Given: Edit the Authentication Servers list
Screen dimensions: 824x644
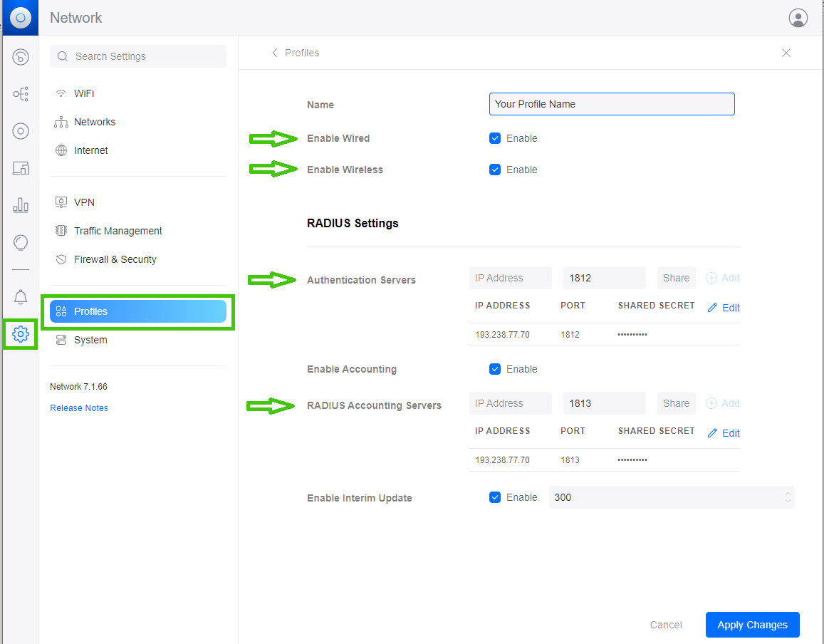Looking at the screenshot, I should coord(724,308).
